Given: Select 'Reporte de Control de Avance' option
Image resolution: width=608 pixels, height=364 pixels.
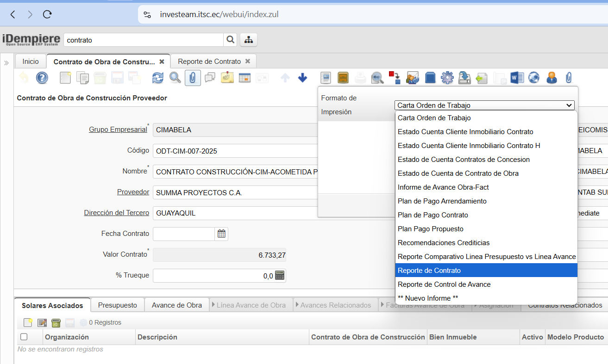Looking at the screenshot, I should [444, 284].
